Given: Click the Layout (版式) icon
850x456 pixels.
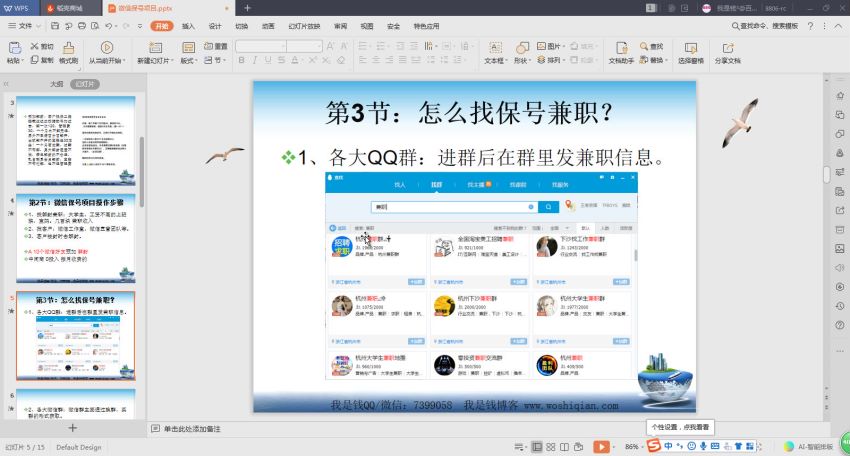Looking at the screenshot, I should pyautogui.click(x=188, y=48).
